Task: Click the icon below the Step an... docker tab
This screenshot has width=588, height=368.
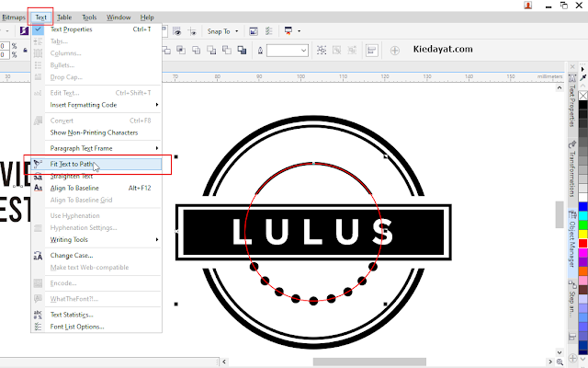Action: 572,337
